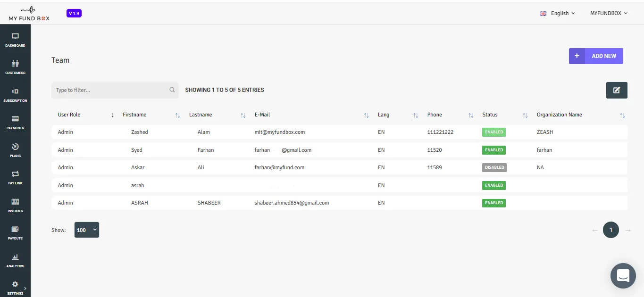Expand the Settings submenu arrow
Viewport: 644px width, 297px height.
(x=25, y=288)
